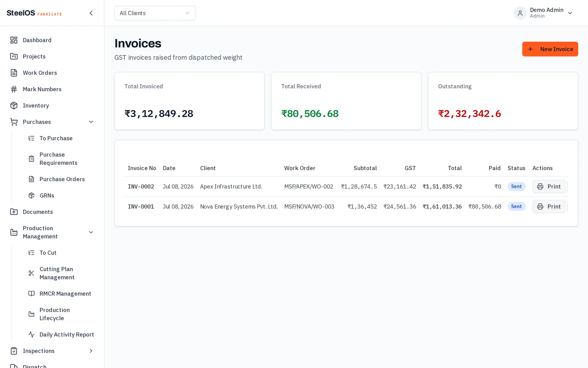The height and width of the screenshot is (368, 588).
Task: Click the RMCR Management book icon
Action: point(31,294)
